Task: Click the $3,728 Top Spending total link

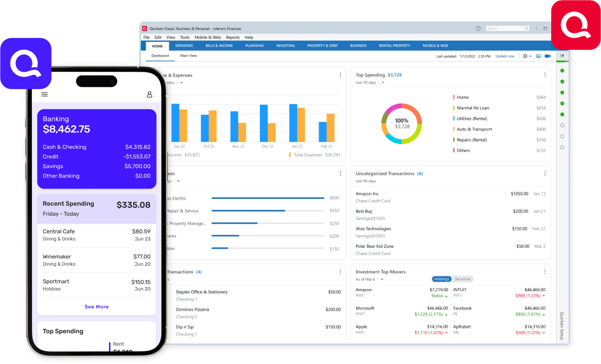Action: (x=395, y=75)
